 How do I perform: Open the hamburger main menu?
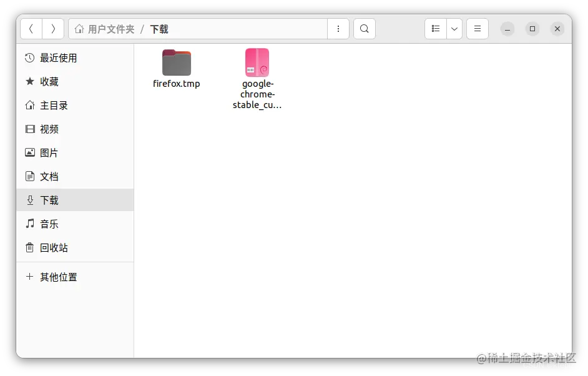point(478,29)
